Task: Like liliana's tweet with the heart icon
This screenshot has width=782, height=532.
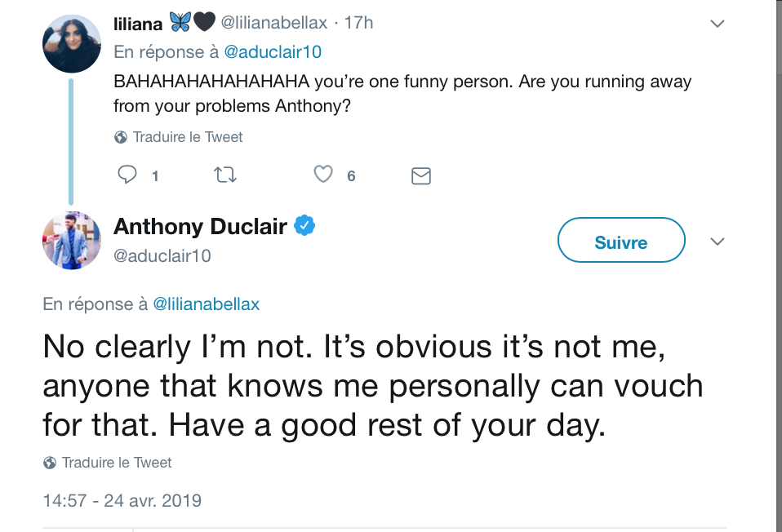Action: [x=323, y=174]
